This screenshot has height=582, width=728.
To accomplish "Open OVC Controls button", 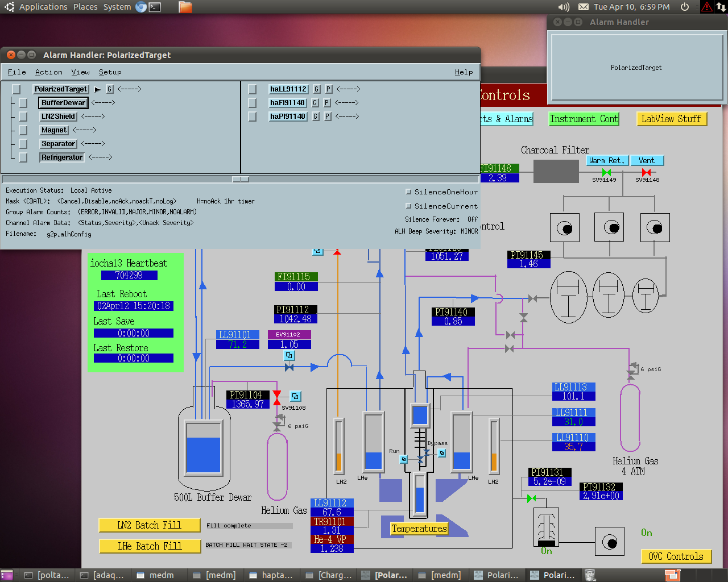I will 676,556.
